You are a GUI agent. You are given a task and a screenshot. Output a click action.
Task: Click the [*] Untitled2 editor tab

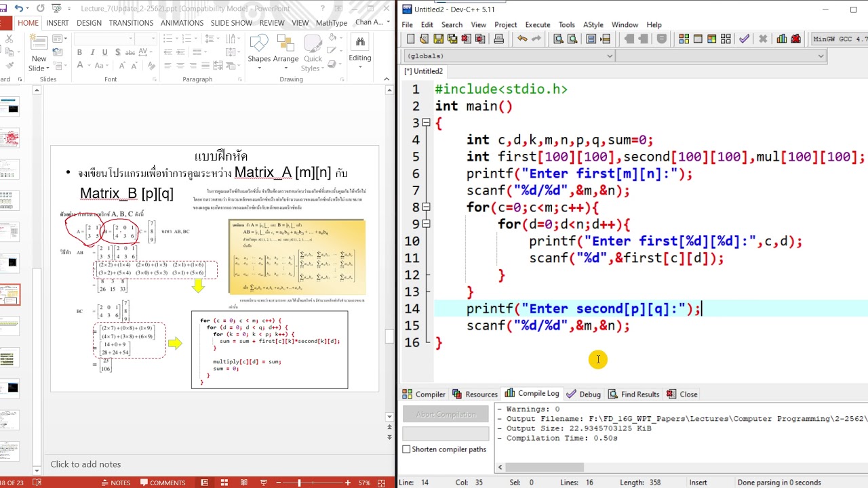coord(424,71)
